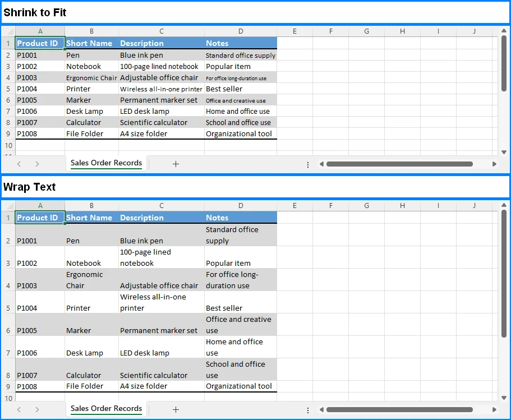Click the Organizational tool cell in Wrap Text sheet
The image size is (511, 420).
coord(241,386)
